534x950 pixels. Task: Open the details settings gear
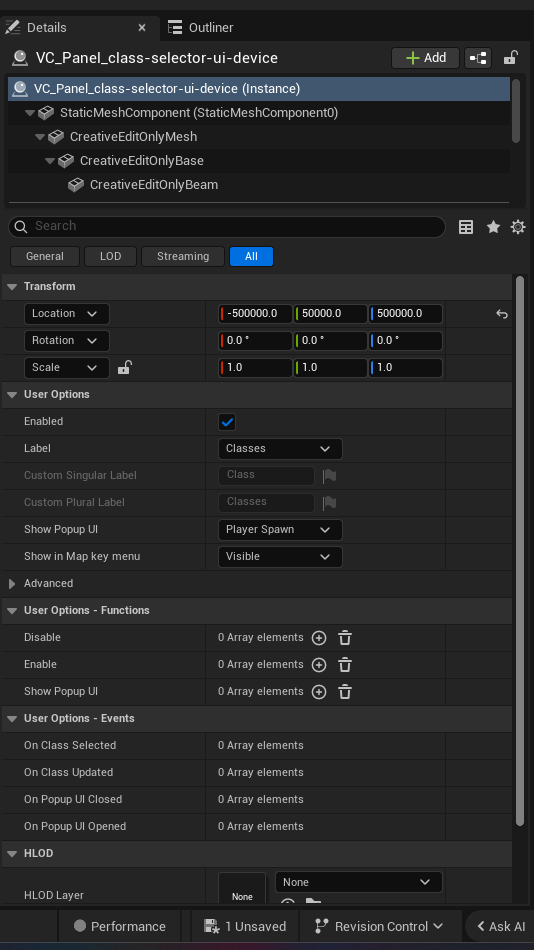(518, 227)
